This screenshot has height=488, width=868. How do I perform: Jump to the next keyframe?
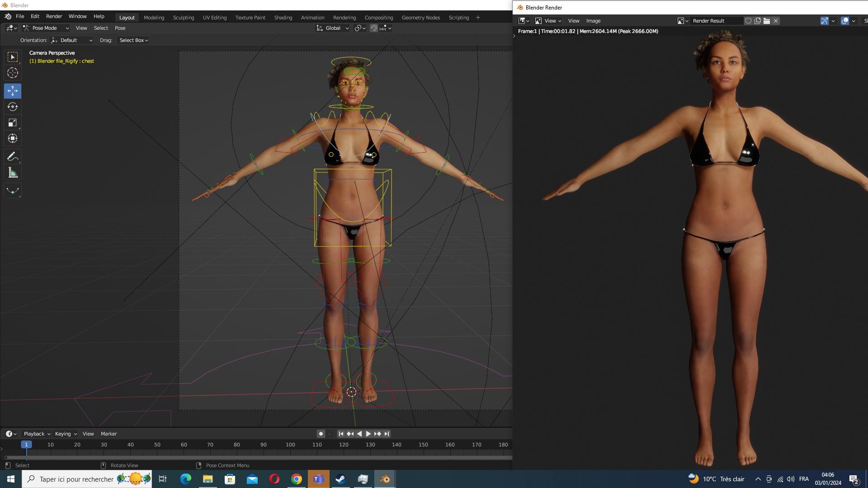click(x=377, y=434)
